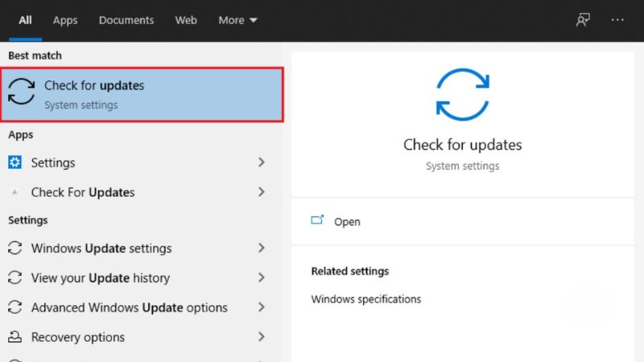Select the All search tab
644x362 pixels.
pos(25,20)
